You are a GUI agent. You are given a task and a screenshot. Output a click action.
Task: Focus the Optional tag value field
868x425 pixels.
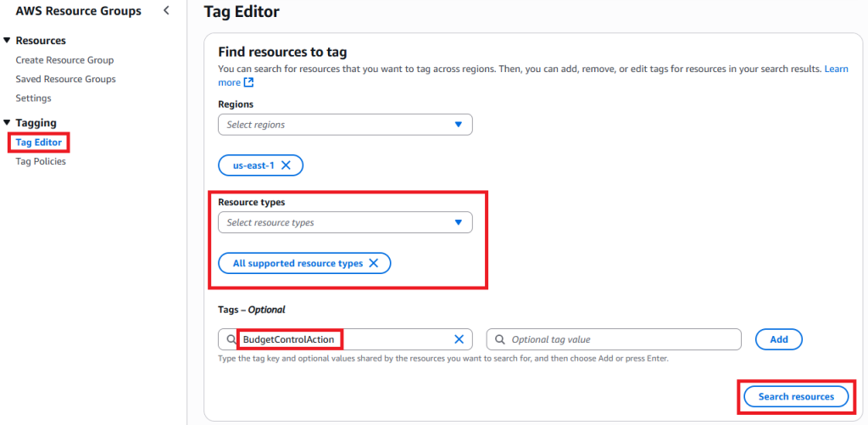point(614,339)
